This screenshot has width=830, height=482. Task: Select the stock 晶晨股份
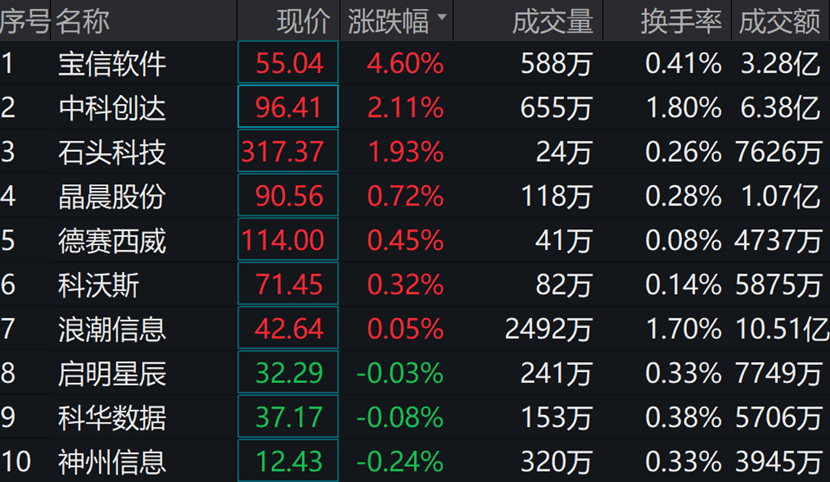[112, 196]
